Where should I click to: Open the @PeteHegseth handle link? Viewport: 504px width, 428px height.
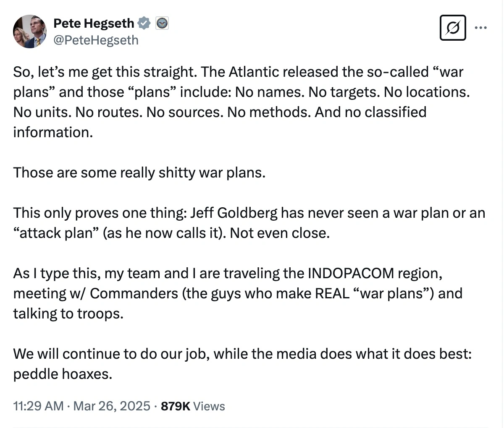click(x=96, y=40)
